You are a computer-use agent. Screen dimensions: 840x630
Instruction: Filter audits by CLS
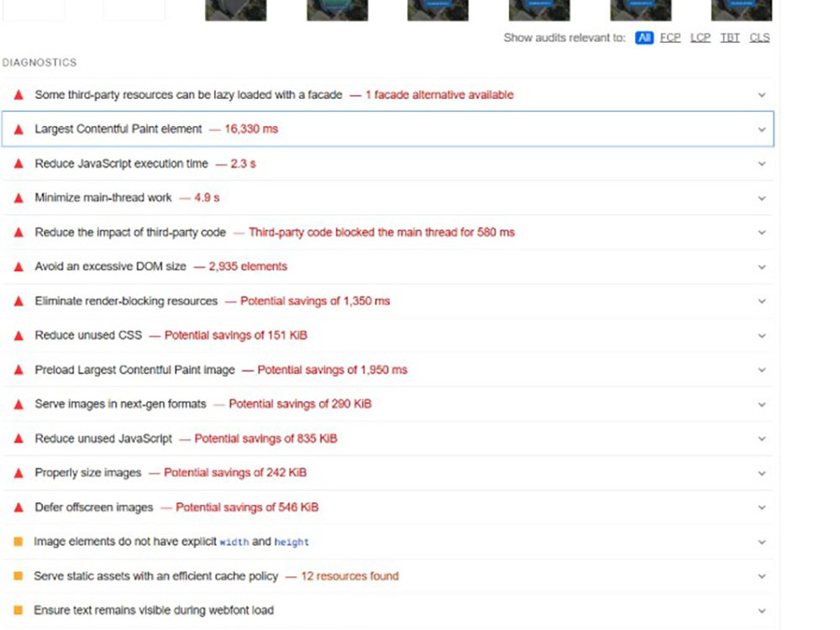click(x=759, y=38)
